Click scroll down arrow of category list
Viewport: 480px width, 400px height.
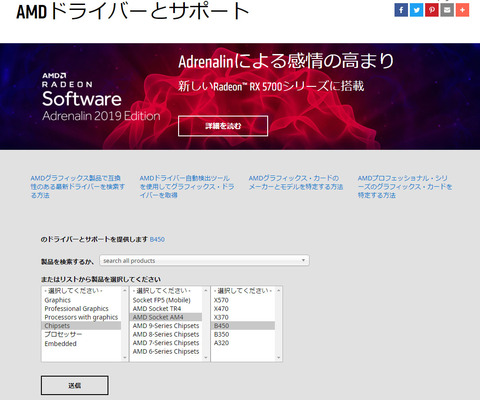[x=125, y=358]
